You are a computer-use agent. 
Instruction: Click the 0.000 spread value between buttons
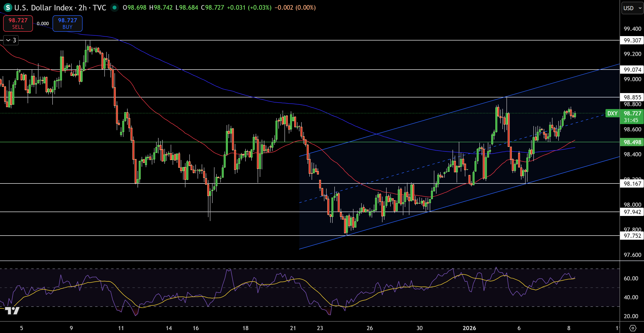pyautogui.click(x=43, y=24)
